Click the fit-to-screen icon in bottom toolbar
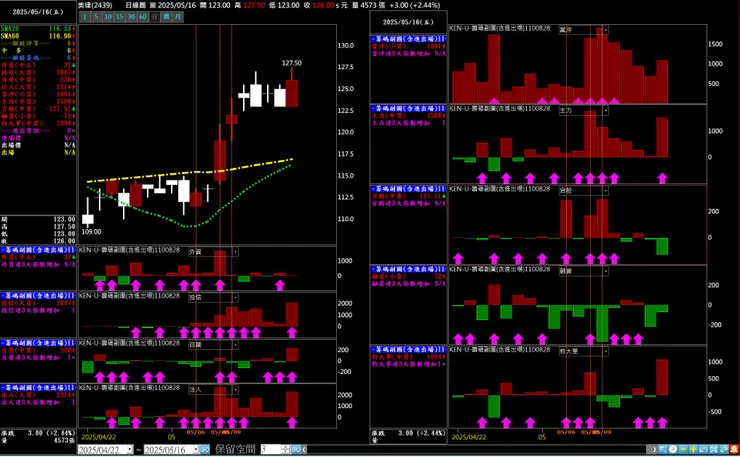The width and height of the screenshot is (740, 457). click(714, 449)
